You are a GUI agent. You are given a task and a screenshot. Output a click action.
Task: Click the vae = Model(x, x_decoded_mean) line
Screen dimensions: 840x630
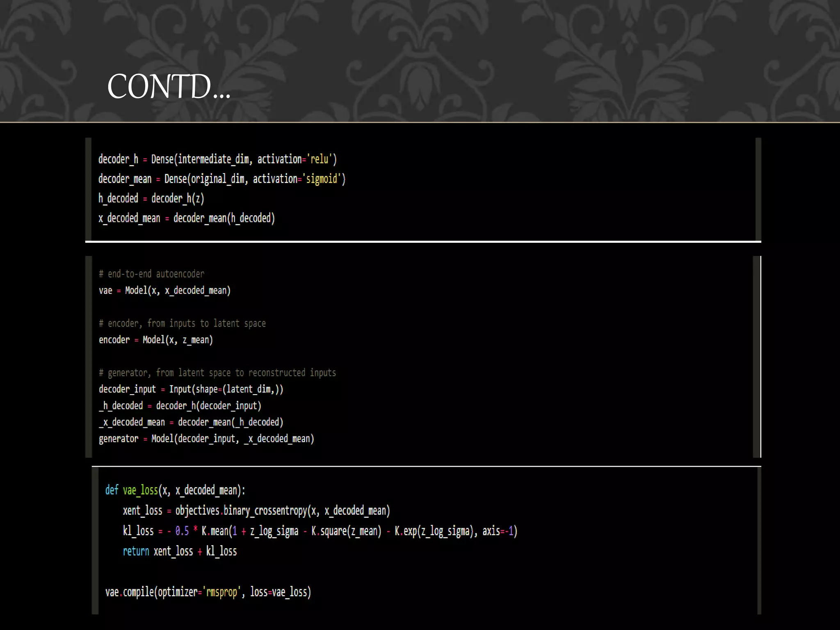[164, 290]
